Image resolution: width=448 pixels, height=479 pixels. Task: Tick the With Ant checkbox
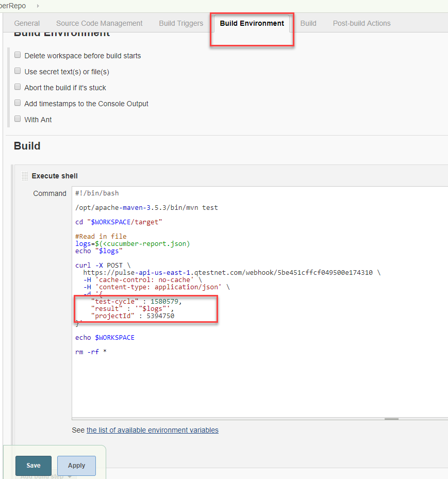click(18, 119)
